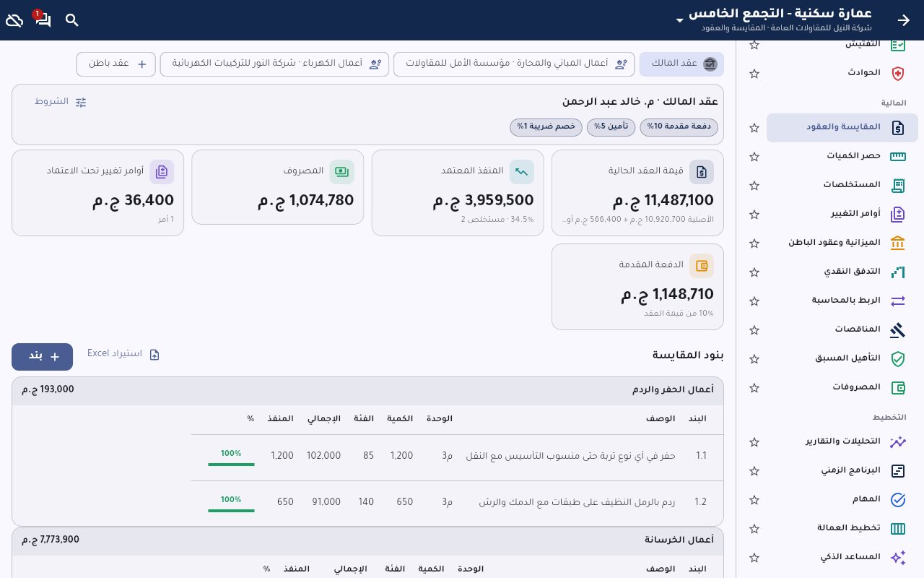The image size is (924, 578).
Task: Go back using the header arrow
Action: (x=904, y=20)
